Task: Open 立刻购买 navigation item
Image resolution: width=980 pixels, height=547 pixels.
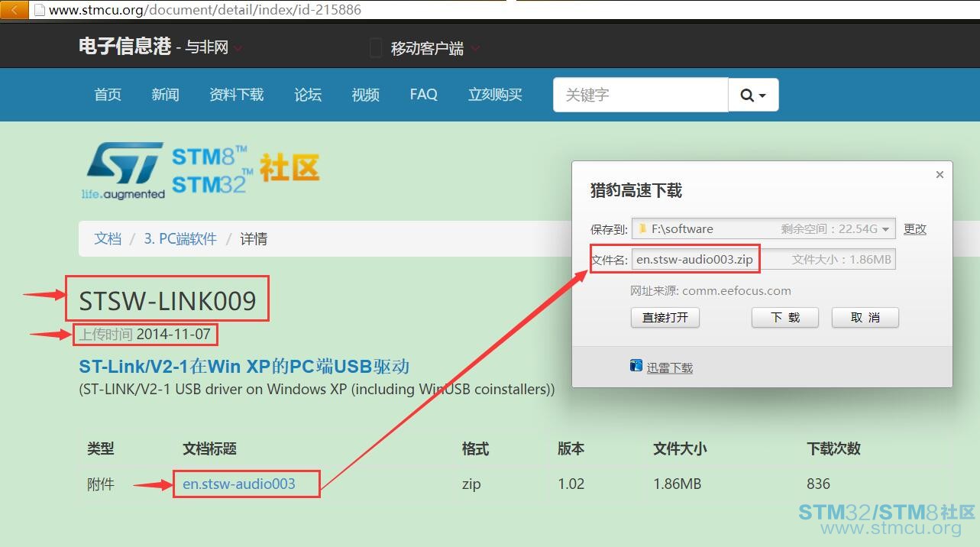Action: (x=495, y=95)
